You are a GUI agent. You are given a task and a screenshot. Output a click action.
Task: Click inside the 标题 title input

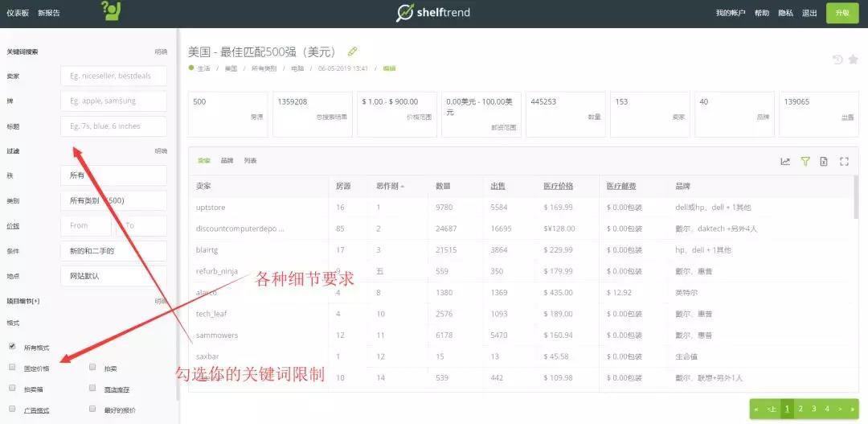click(x=113, y=126)
